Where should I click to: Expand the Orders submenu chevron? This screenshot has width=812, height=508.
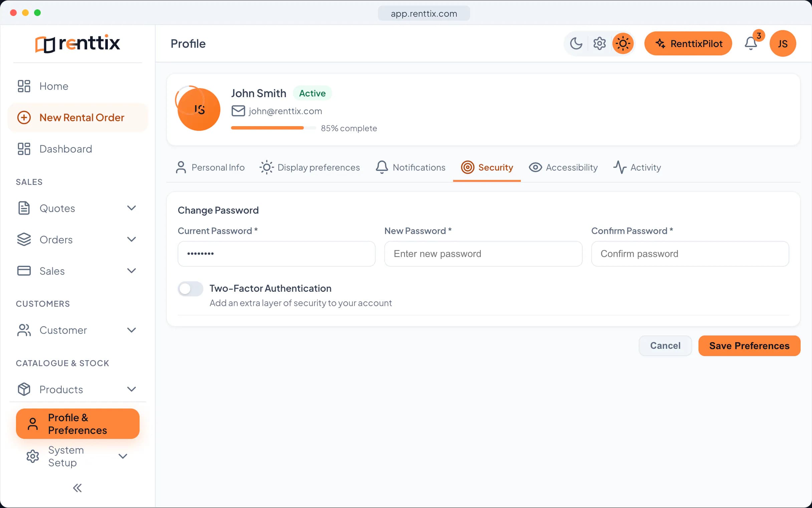132,240
